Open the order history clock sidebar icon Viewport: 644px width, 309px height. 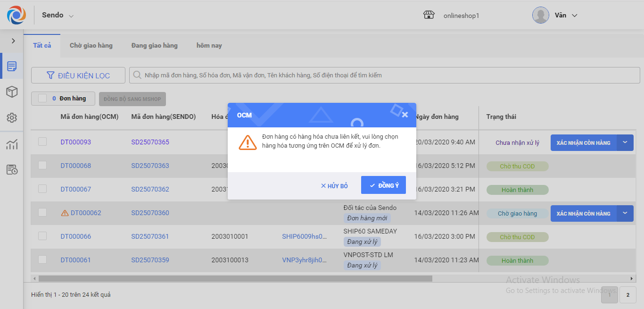pyautogui.click(x=12, y=170)
